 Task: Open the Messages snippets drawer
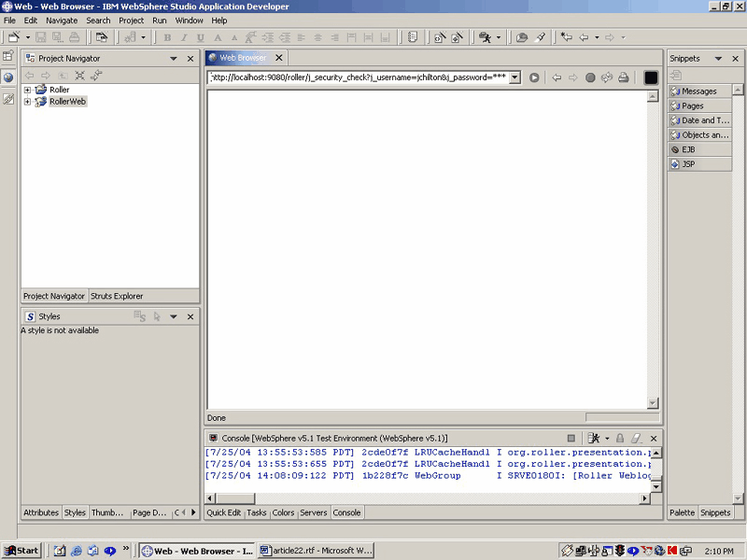(x=699, y=91)
